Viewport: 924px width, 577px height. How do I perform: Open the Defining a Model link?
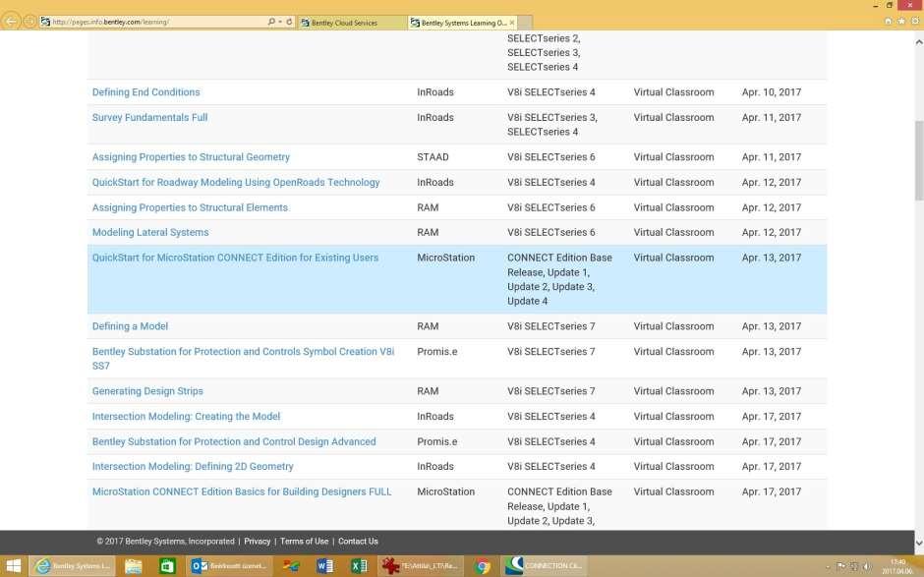tap(130, 326)
